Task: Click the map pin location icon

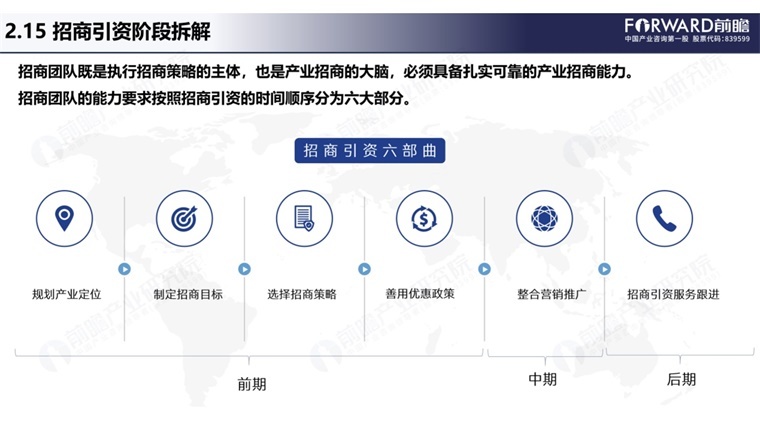Action: (x=64, y=219)
